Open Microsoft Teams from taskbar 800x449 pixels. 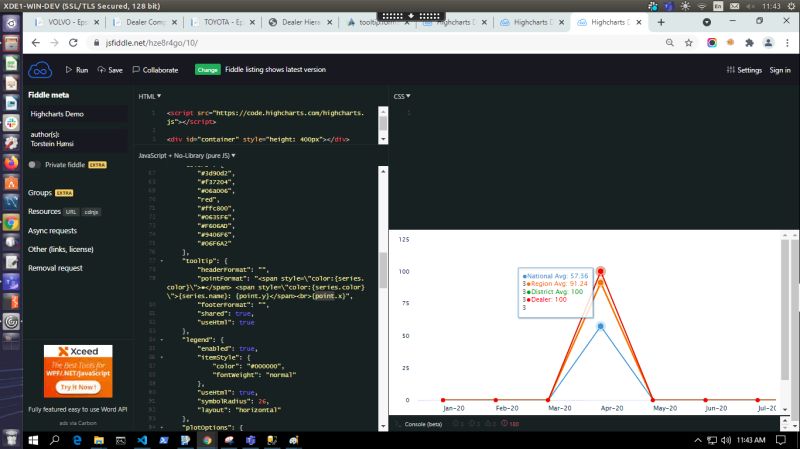click(251, 440)
